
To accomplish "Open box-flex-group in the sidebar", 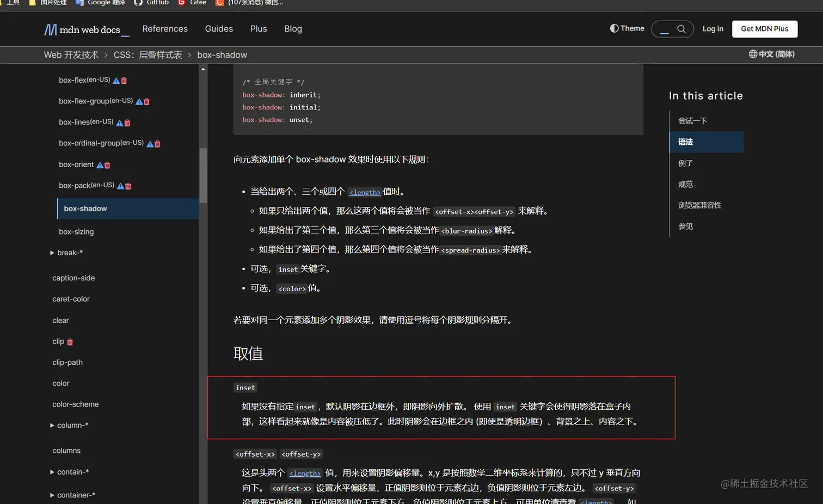I will pyautogui.click(x=96, y=101).
